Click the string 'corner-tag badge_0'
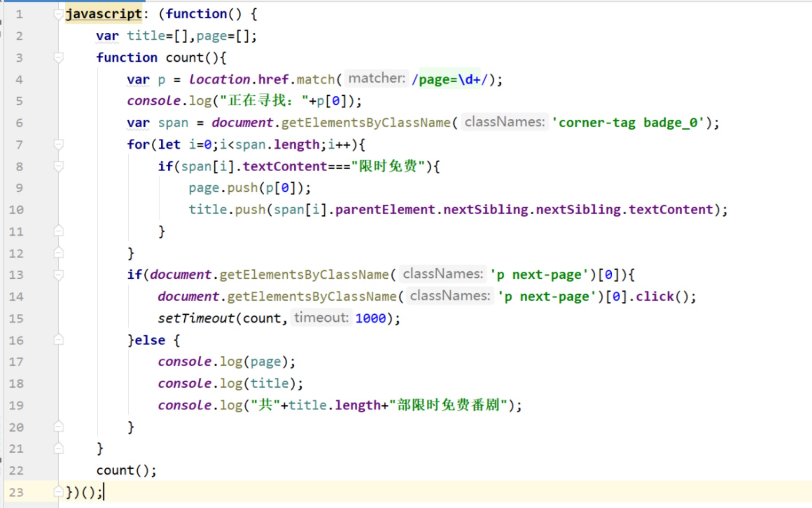The width and height of the screenshot is (812, 508). [628, 123]
